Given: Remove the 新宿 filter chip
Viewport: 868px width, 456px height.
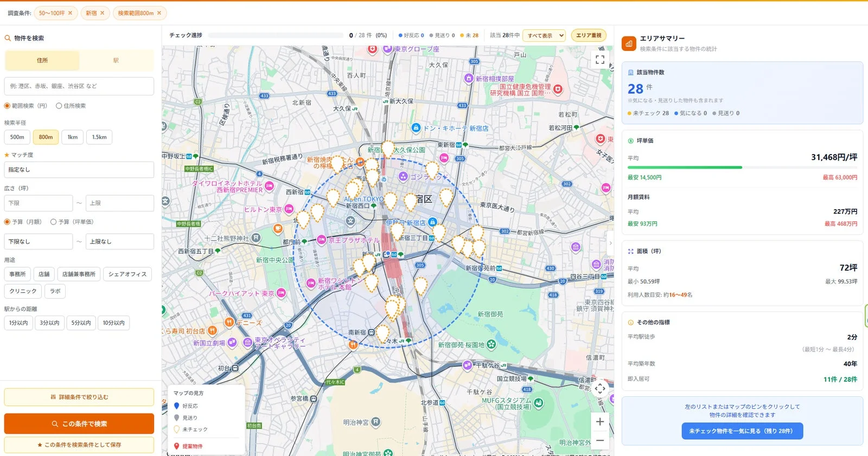Looking at the screenshot, I should click(x=102, y=13).
